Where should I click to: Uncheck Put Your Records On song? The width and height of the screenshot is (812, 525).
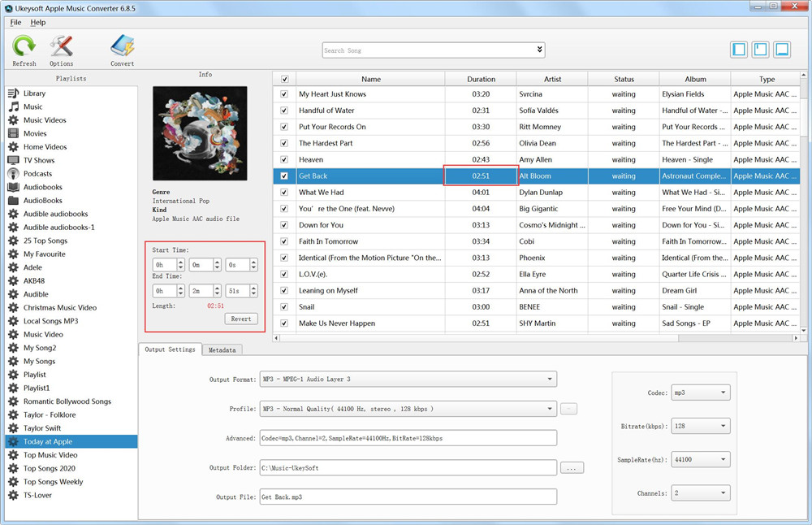point(283,127)
